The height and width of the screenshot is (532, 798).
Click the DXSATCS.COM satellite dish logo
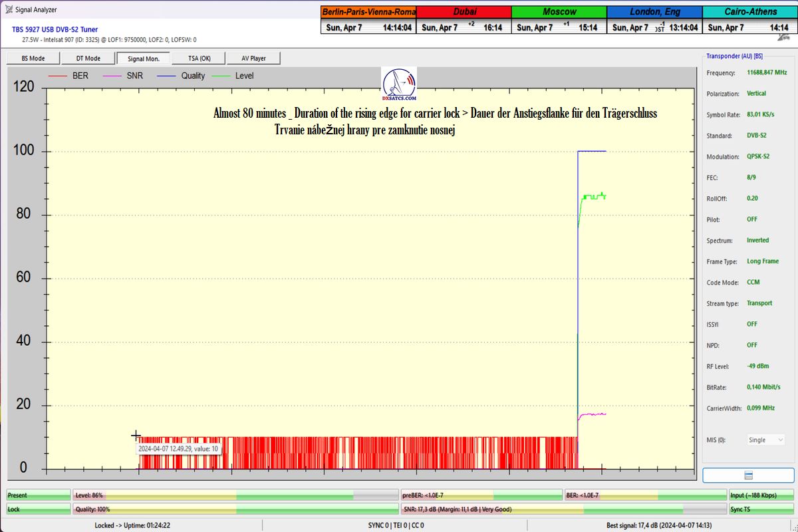pyautogui.click(x=399, y=84)
